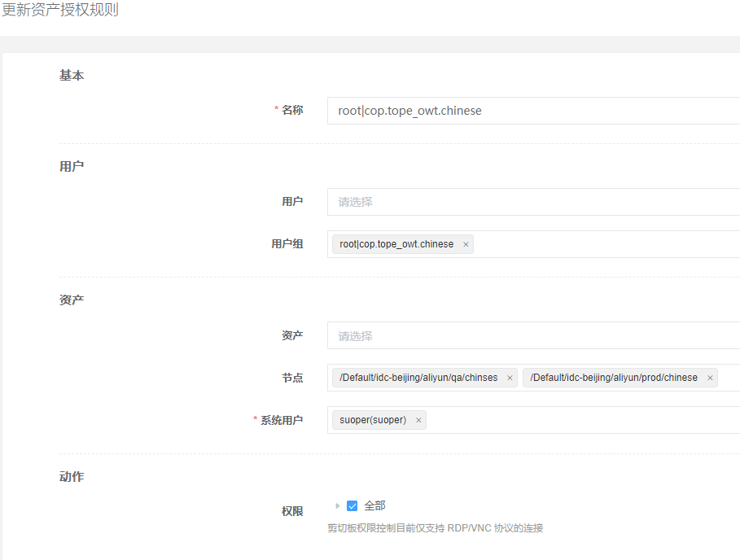Open the 用户组 multi-select dropdown

coord(606,244)
